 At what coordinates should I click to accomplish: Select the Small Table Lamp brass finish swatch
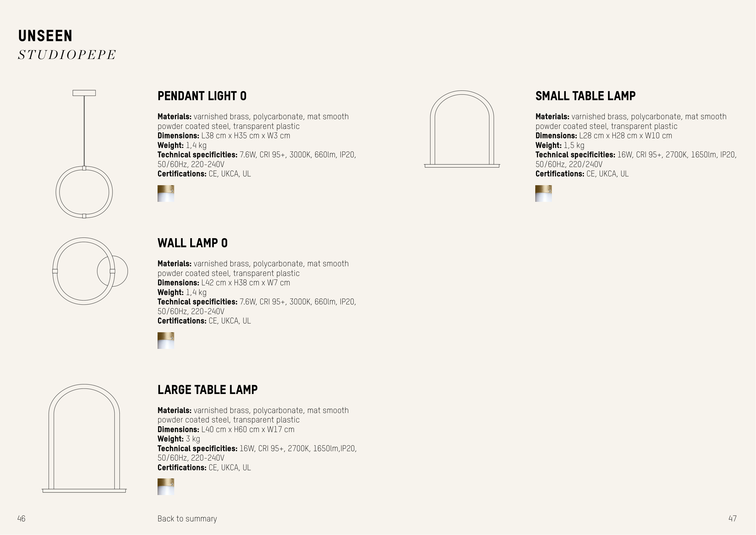coord(543,193)
